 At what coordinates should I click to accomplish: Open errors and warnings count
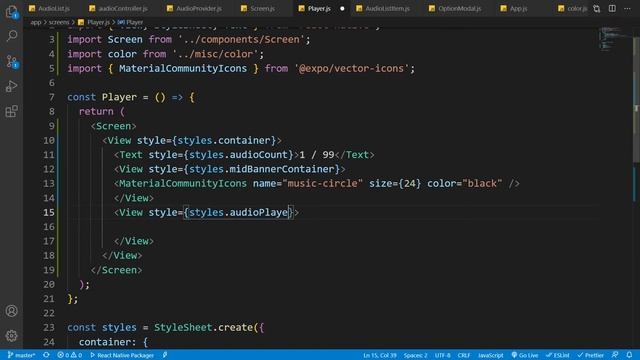pos(69,355)
